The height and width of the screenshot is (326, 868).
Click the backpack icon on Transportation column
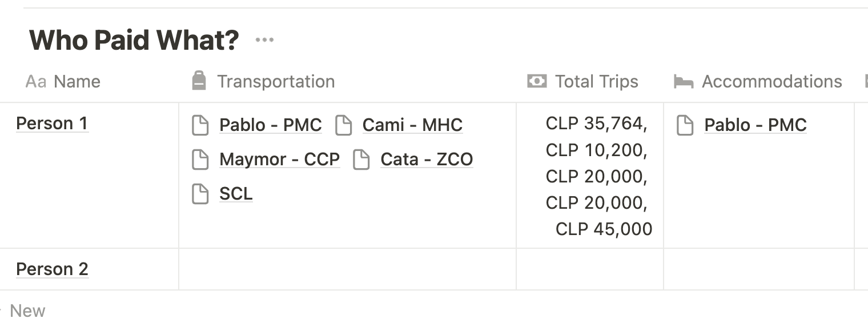click(x=199, y=81)
